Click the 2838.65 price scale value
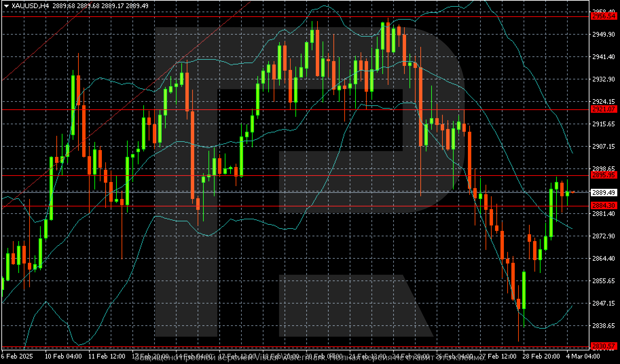Image resolution: width=620 pixels, height=364 pixels. click(603, 326)
